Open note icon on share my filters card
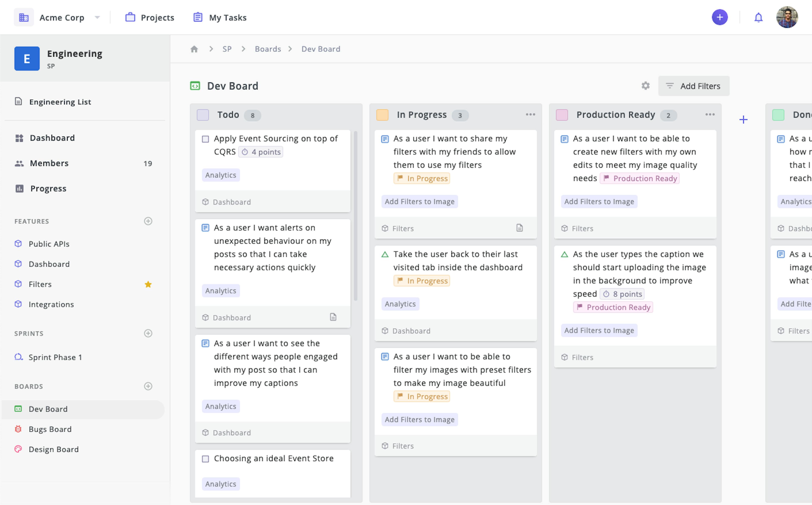This screenshot has width=812, height=505. point(519,228)
